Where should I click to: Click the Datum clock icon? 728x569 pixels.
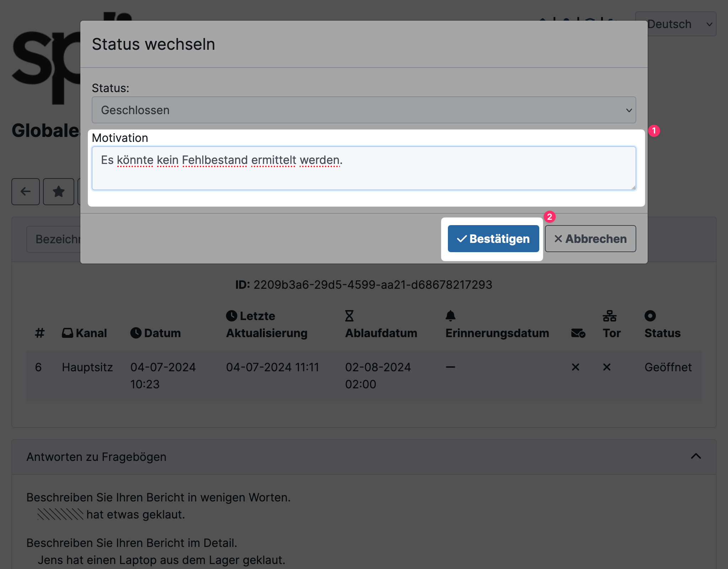(x=136, y=333)
